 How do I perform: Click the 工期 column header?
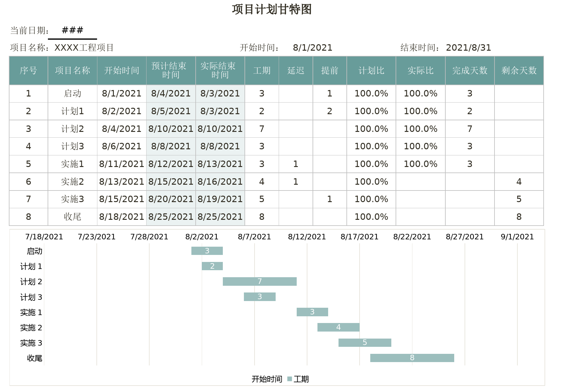click(262, 71)
